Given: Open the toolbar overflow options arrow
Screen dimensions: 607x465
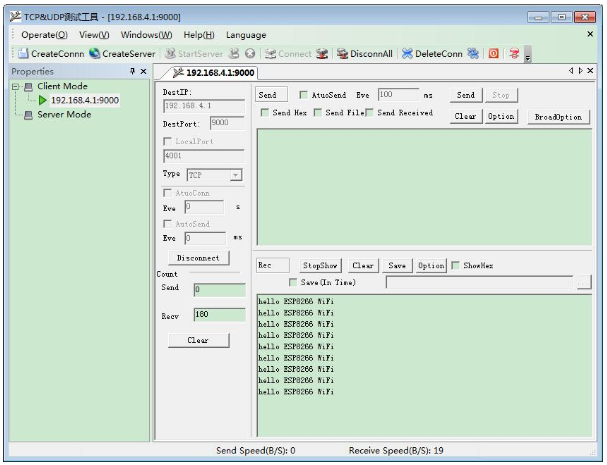Looking at the screenshot, I should click(528, 54).
